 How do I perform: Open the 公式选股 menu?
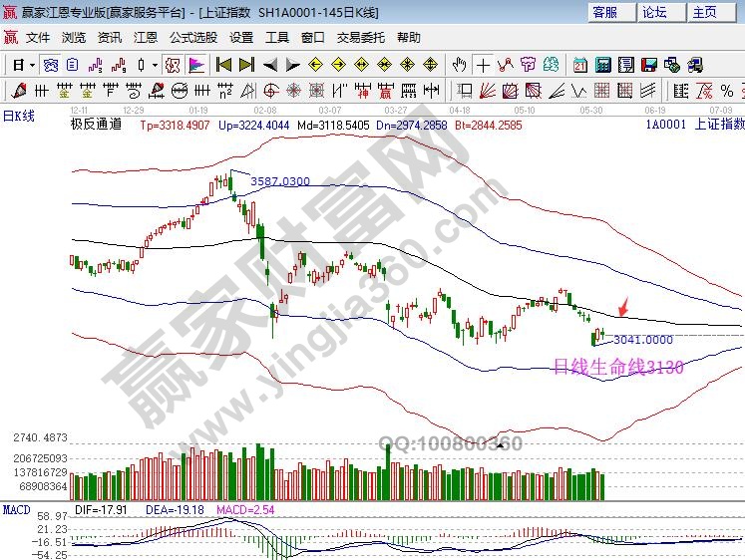tap(193, 37)
